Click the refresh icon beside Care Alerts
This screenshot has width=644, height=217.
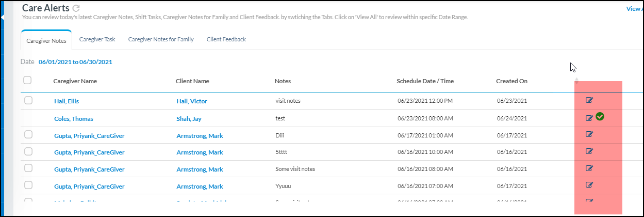point(76,8)
